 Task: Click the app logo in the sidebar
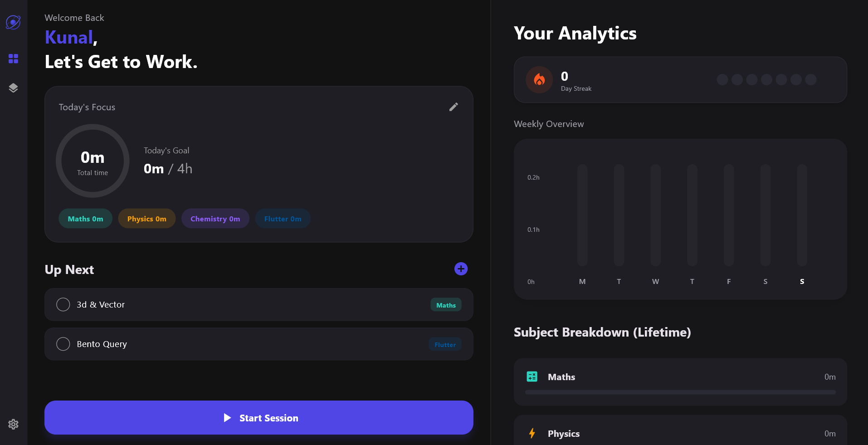click(13, 22)
